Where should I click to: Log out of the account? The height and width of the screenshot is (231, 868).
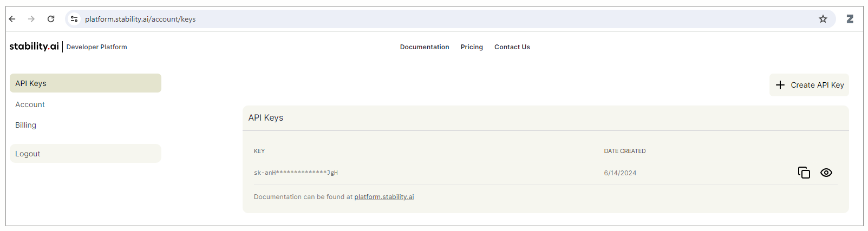click(86, 154)
